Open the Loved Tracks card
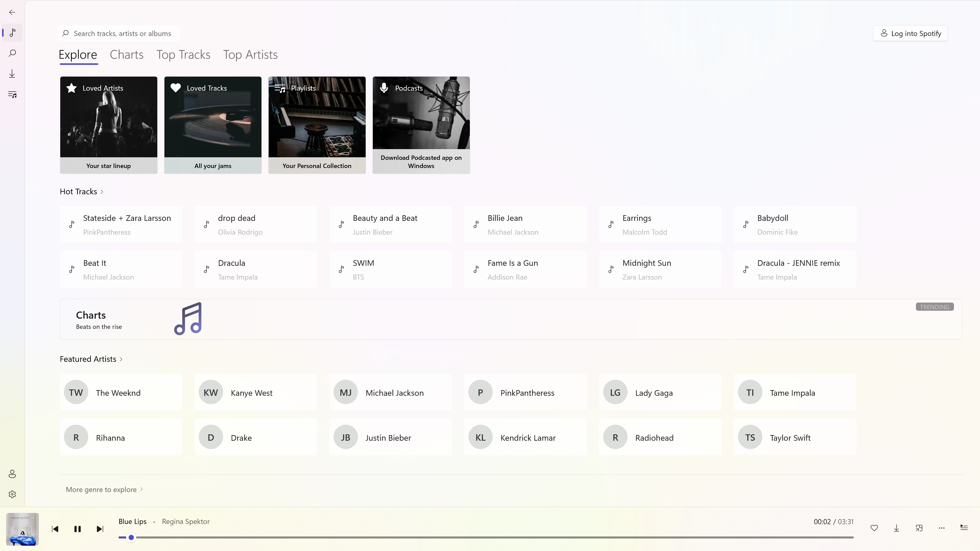This screenshot has height=551, width=980. pyautogui.click(x=213, y=125)
